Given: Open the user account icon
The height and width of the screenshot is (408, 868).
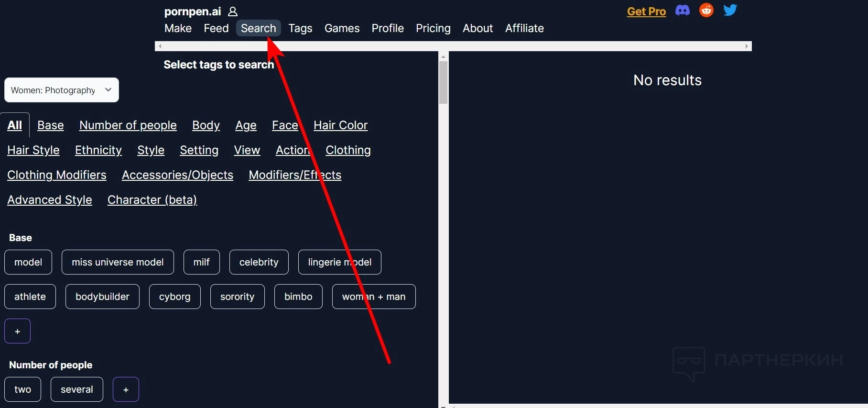Looking at the screenshot, I should point(233,11).
